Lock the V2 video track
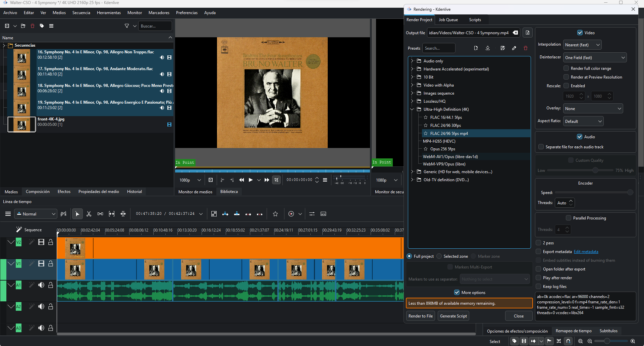 [x=51, y=242]
